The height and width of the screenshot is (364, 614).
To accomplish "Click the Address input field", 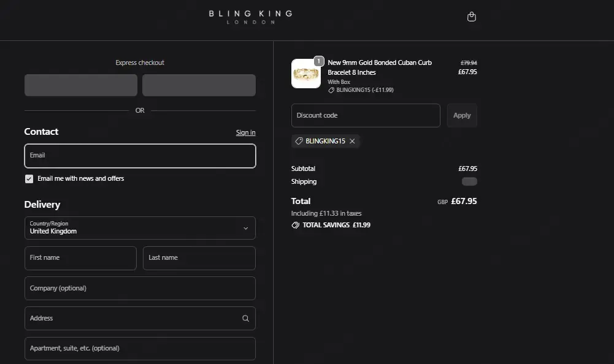I will point(140,318).
